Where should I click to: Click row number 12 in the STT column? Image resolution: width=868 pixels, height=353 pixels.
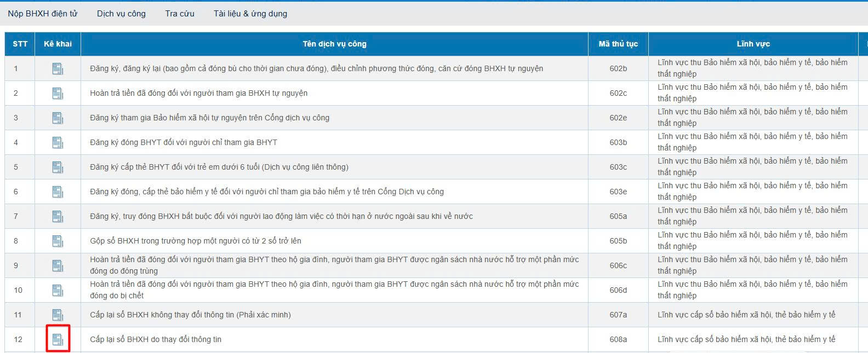(18, 339)
